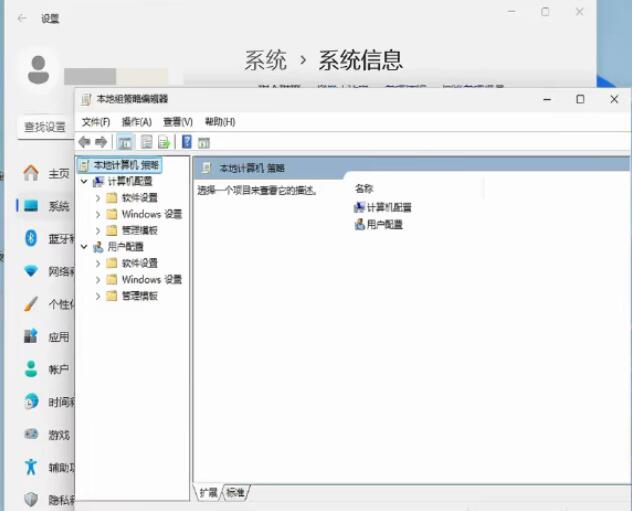Image resolution: width=632 pixels, height=511 pixels.
Task: Minimize the Group Policy Editor window
Action: (x=547, y=100)
